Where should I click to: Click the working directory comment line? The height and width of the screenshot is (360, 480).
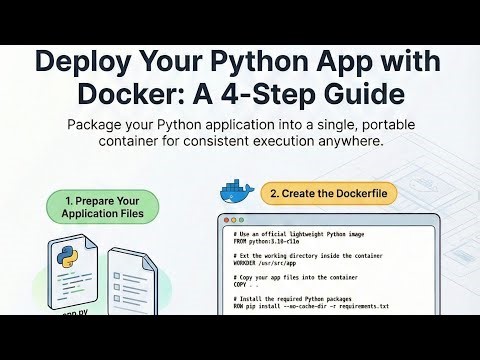point(308,256)
